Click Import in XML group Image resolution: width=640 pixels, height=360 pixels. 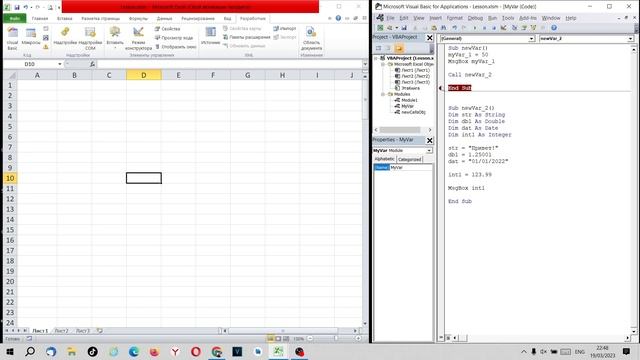(284, 29)
